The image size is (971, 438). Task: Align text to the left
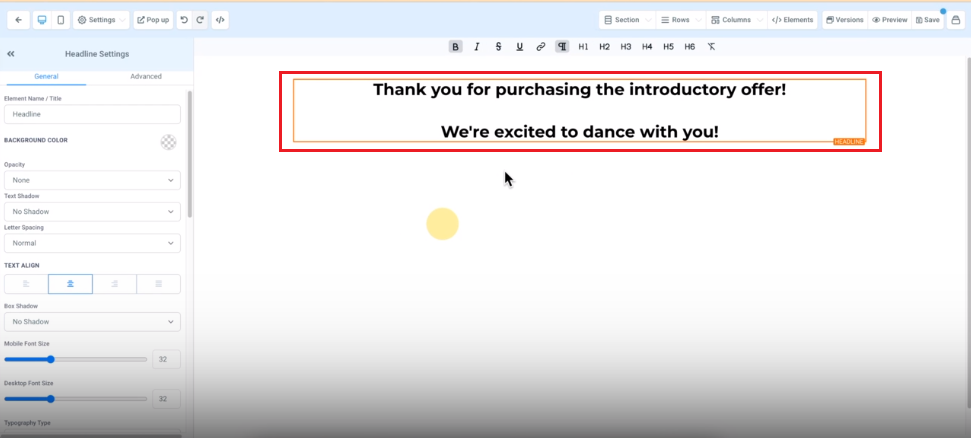click(26, 284)
